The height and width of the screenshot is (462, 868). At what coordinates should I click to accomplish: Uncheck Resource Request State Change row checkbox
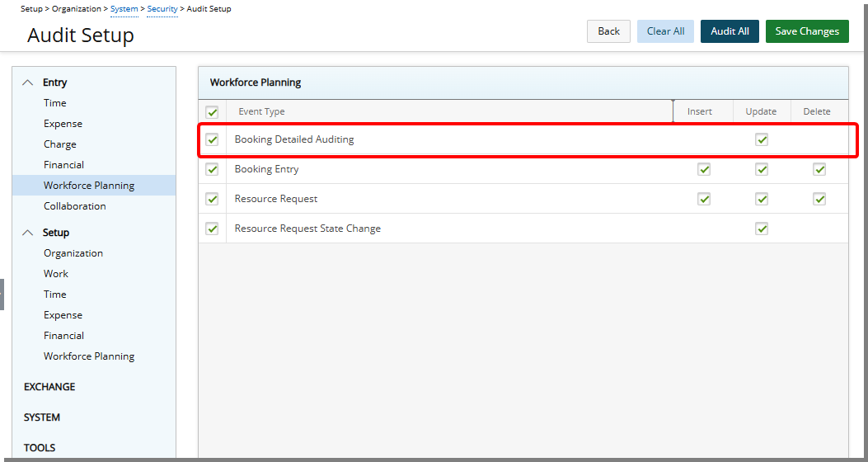tap(212, 229)
